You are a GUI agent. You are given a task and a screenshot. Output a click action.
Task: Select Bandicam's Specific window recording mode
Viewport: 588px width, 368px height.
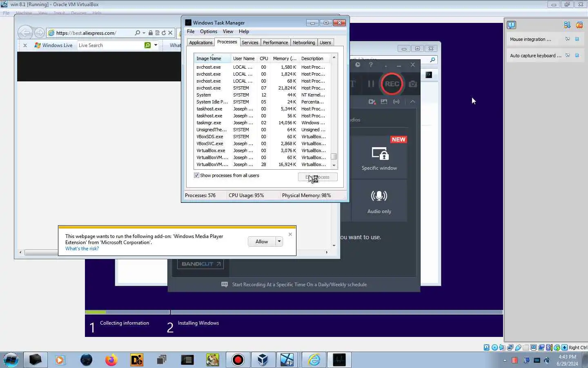click(x=379, y=157)
